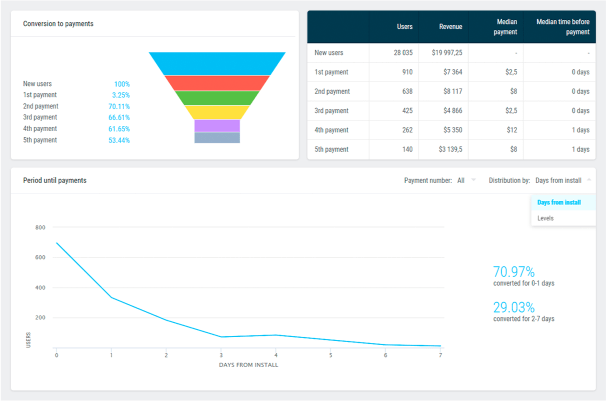606x401 pixels.
Task: Click the red 1st payment funnel segment
Action: pos(216,83)
